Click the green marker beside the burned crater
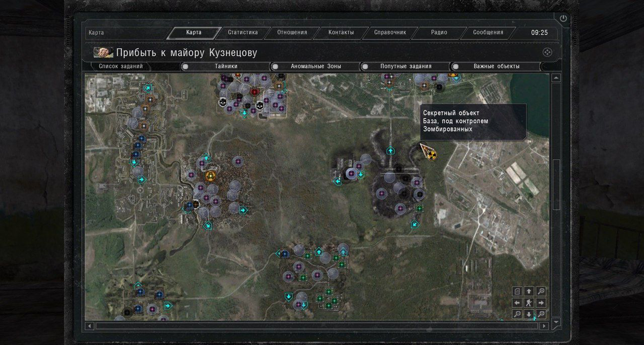644x345 pixels. click(x=420, y=208)
